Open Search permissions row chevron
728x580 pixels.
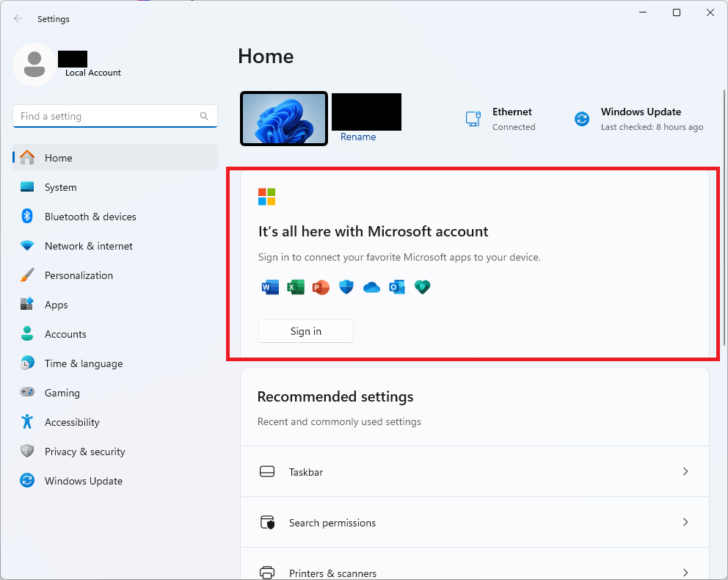[x=685, y=522]
